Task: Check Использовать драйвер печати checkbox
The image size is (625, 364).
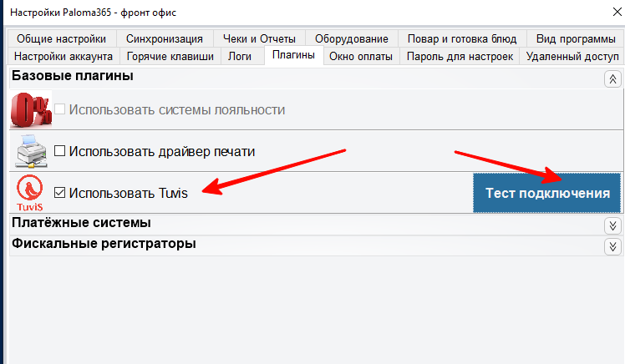Action: (60, 151)
